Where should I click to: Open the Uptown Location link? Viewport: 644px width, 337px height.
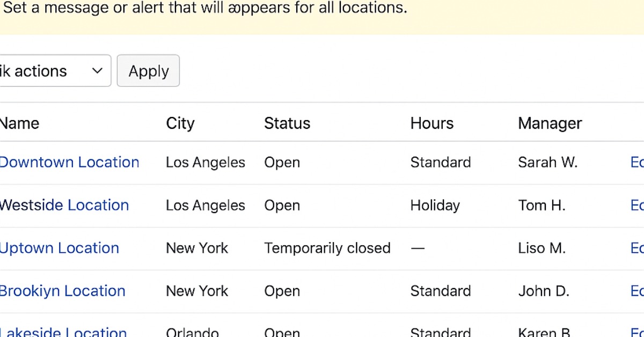60,248
